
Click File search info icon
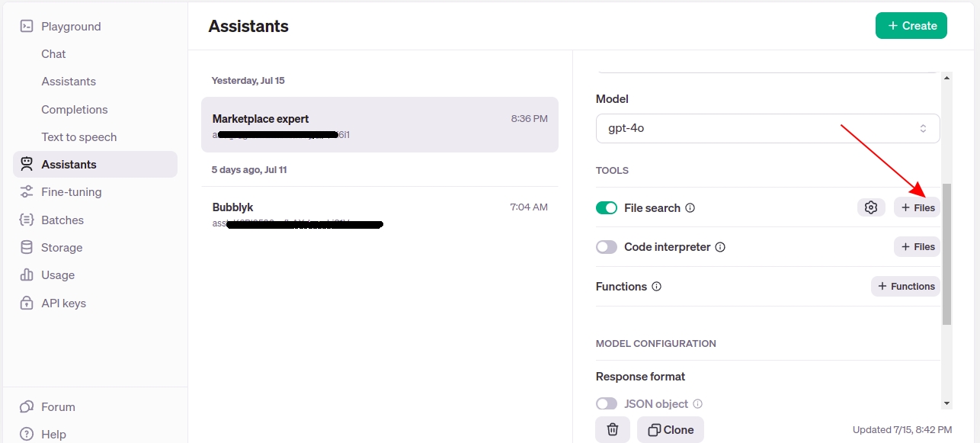pyautogui.click(x=690, y=208)
